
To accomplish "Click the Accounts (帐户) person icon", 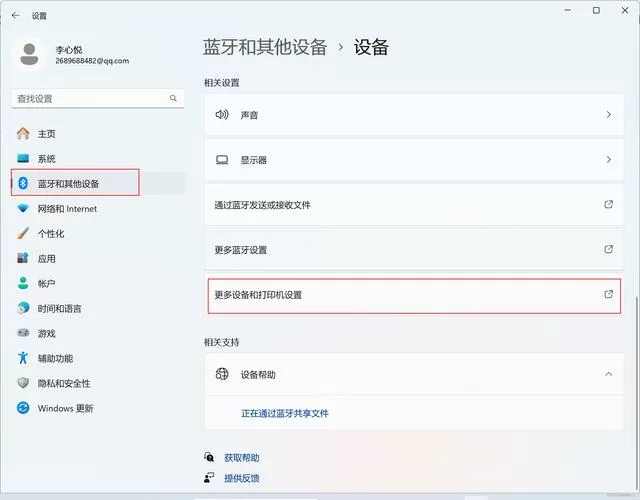I will click(23, 283).
